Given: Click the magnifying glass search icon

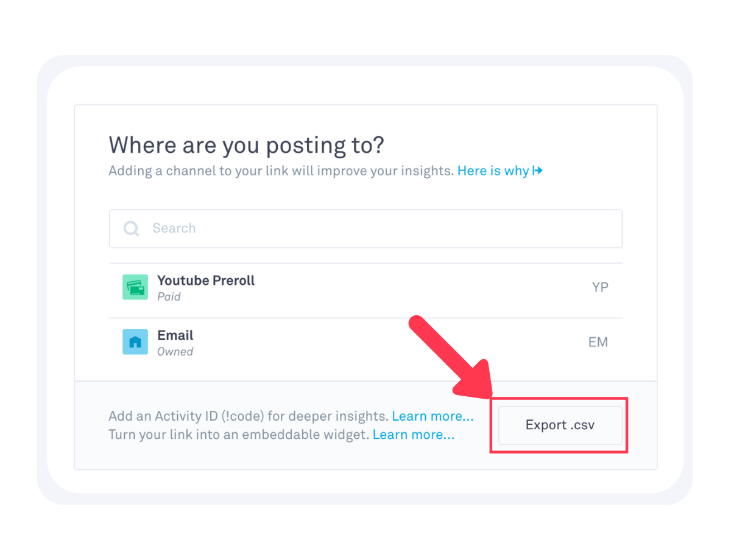Looking at the screenshot, I should click(131, 229).
